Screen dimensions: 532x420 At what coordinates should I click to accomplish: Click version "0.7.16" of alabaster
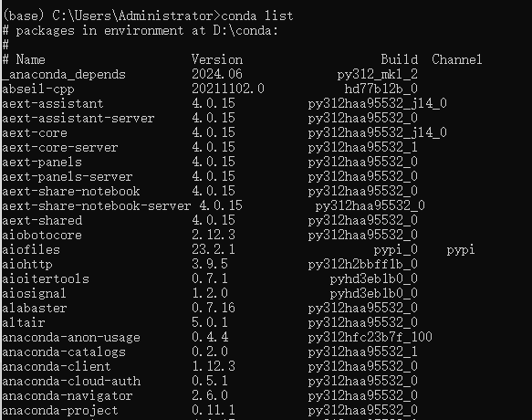[214, 308]
